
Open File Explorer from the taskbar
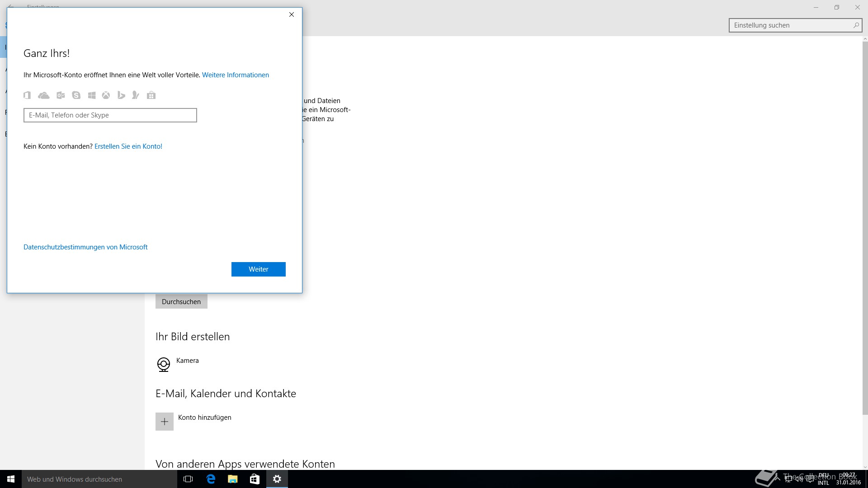point(233,479)
